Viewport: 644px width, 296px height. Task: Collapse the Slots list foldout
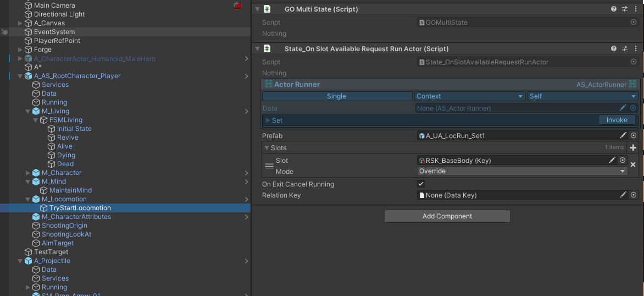pos(267,147)
